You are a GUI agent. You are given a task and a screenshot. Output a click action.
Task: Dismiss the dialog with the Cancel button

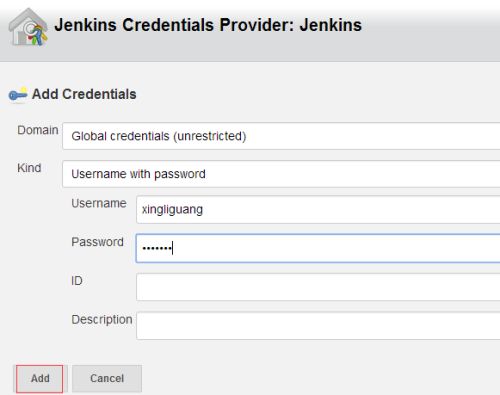click(x=107, y=379)
